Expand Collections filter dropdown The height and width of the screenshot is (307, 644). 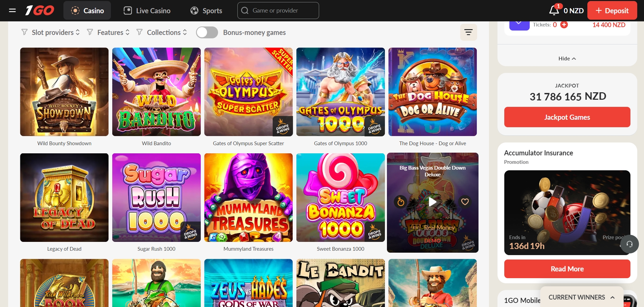162,33
